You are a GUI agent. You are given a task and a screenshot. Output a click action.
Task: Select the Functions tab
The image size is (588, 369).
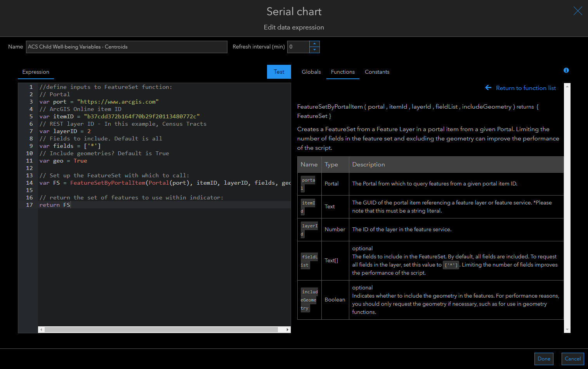(x=343, y=72)
